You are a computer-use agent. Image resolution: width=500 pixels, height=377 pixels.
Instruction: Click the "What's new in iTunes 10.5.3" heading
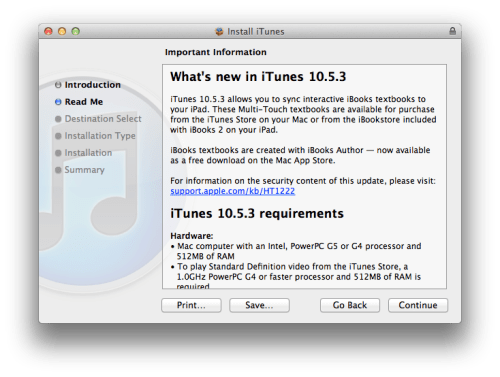coord(258,77)
